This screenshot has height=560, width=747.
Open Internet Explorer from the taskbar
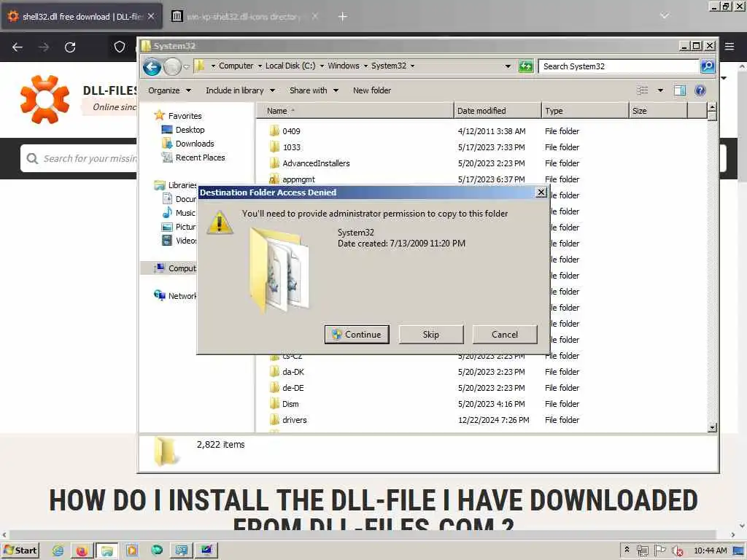[58, 551]
